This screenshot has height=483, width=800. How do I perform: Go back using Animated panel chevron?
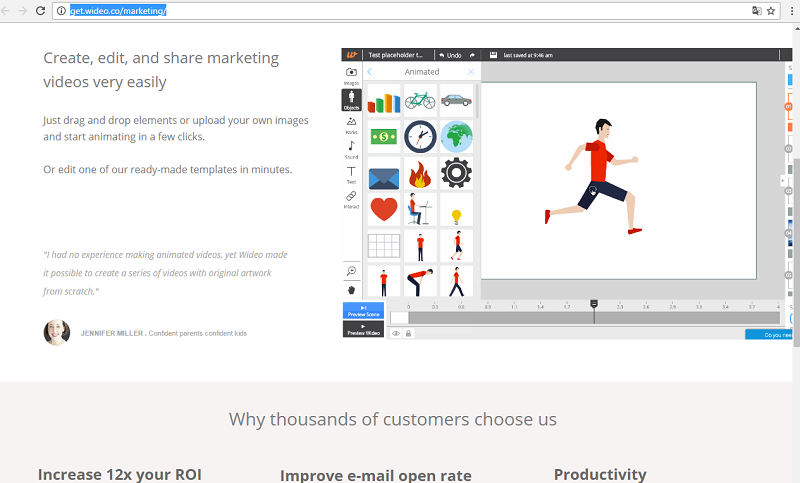[x=369, y=72]
